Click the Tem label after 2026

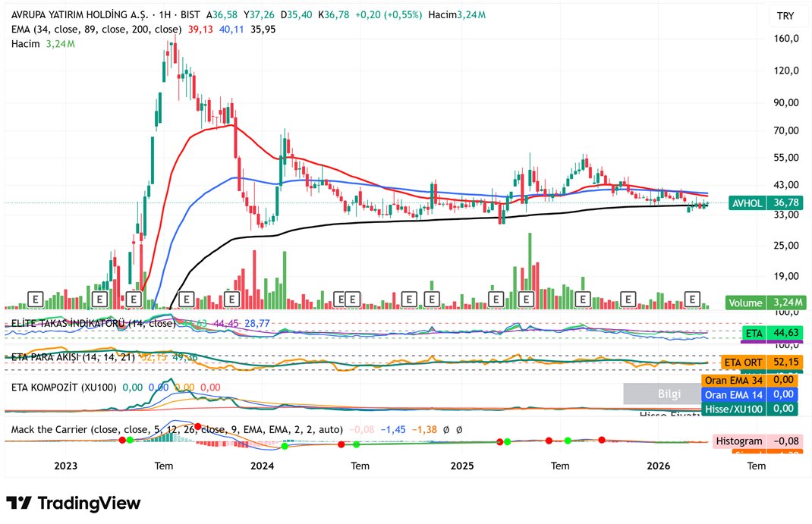point(756,466)
